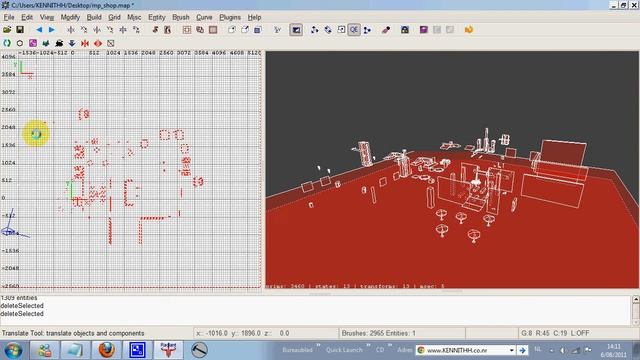Click the black circle outline plugin icon
This screenshot has height=360, width=640.
(20, 43)
